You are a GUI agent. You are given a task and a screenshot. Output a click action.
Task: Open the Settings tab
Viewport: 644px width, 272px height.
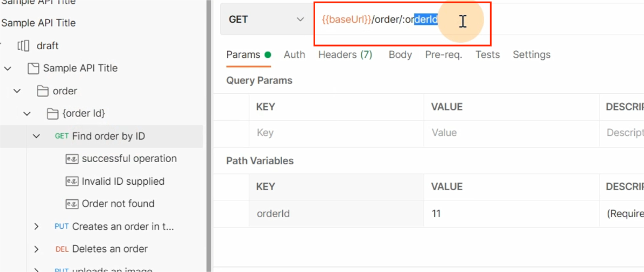pos(531,55)
